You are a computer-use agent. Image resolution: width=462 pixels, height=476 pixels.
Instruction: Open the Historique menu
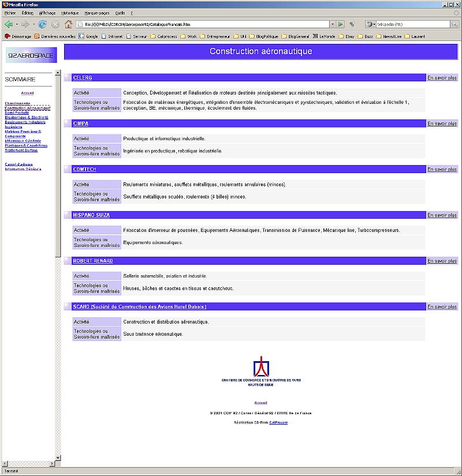pos(70,13)
